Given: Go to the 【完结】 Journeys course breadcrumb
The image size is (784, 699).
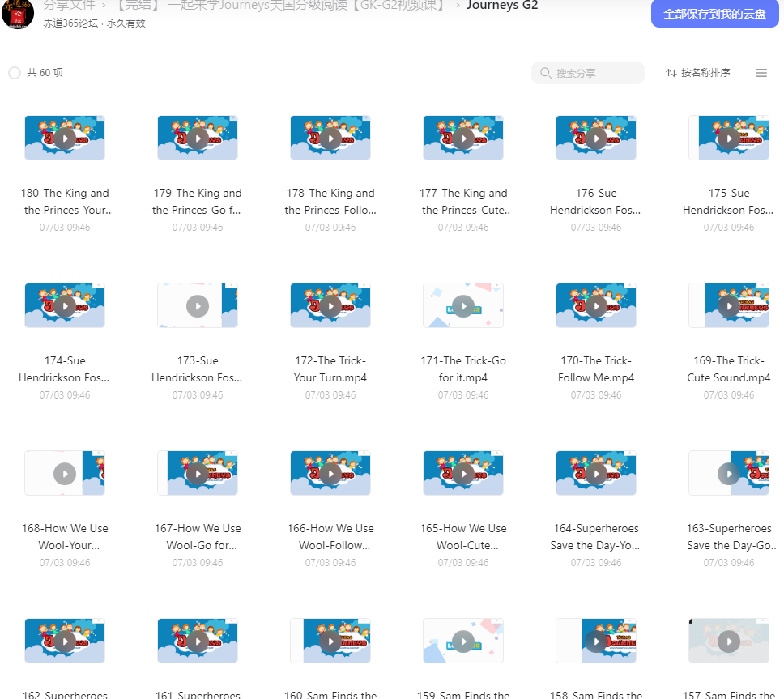Looking at the screenshot, I should coord(280,6).
